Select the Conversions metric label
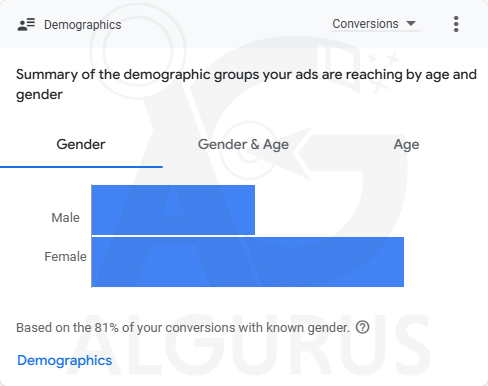Screen dimensions: 488x386 point(365,24)
